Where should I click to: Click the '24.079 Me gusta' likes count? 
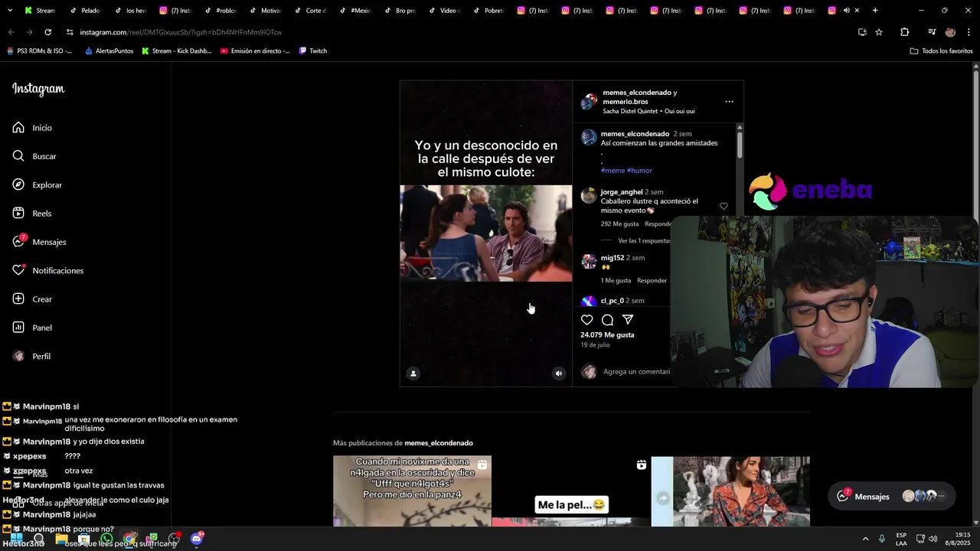point(607,335)
